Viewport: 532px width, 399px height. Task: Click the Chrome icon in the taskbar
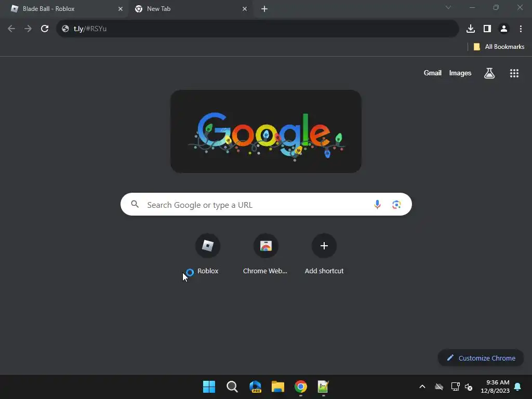click(301, 387)
